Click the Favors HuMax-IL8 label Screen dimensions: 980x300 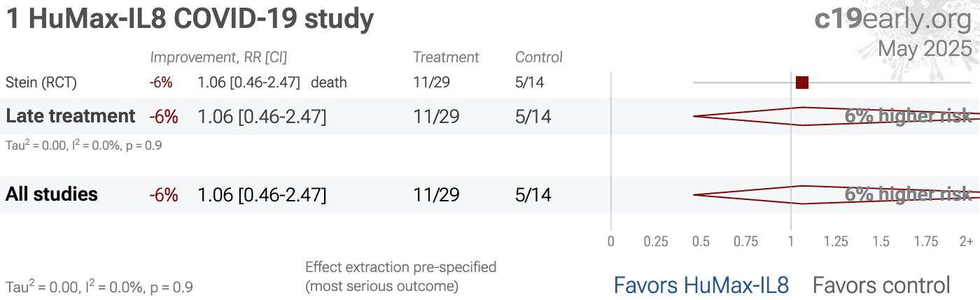(701, 285)
